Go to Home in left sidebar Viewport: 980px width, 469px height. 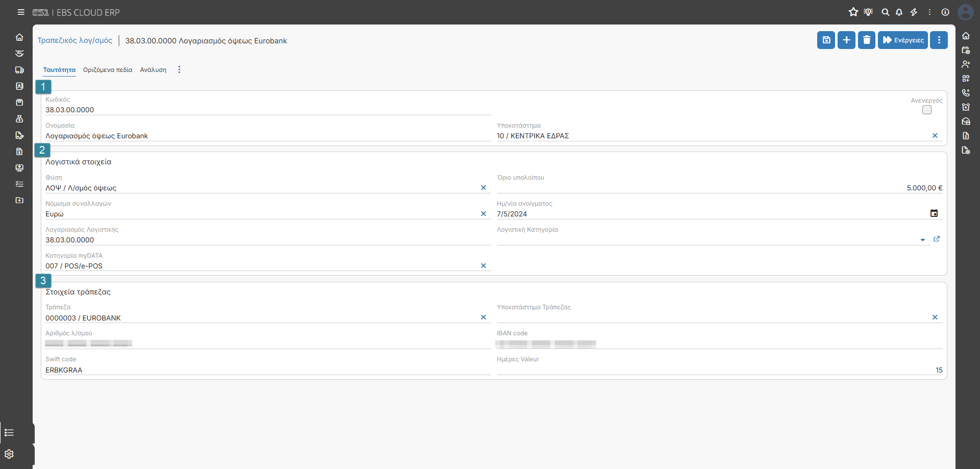[x=19, y=37]
